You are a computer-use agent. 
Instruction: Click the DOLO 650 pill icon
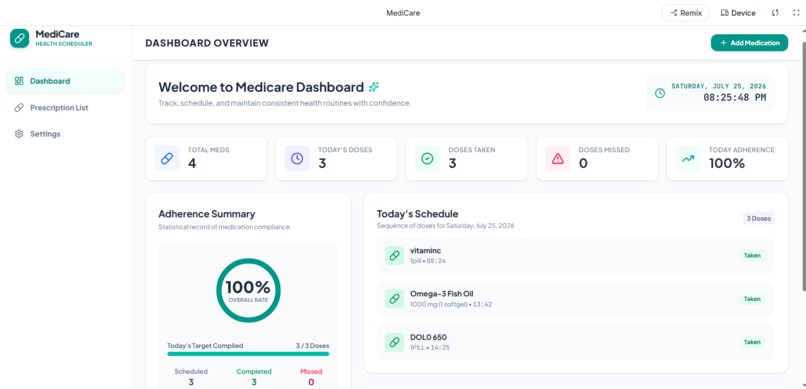pyautogui.click(x=394, y=342)
